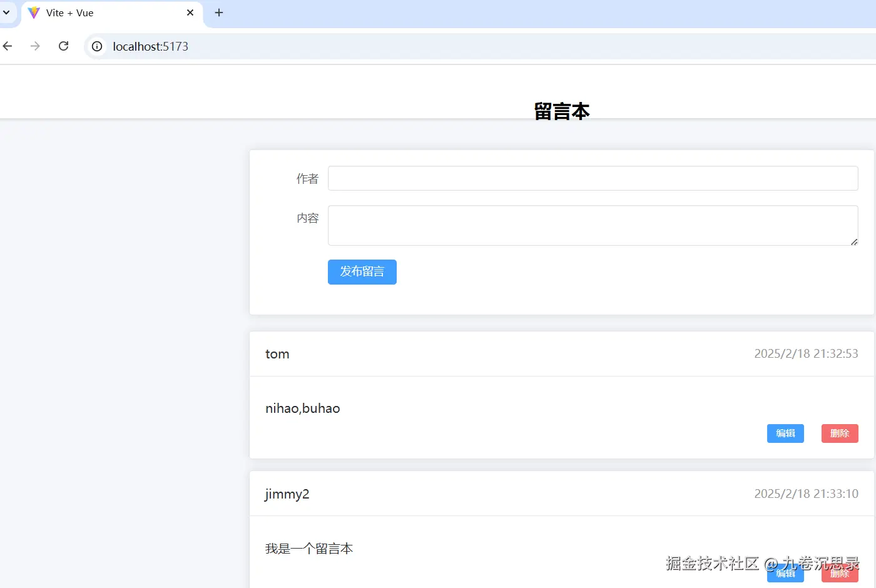Open the tab search dropdown arrow

[x=6, y=13]
